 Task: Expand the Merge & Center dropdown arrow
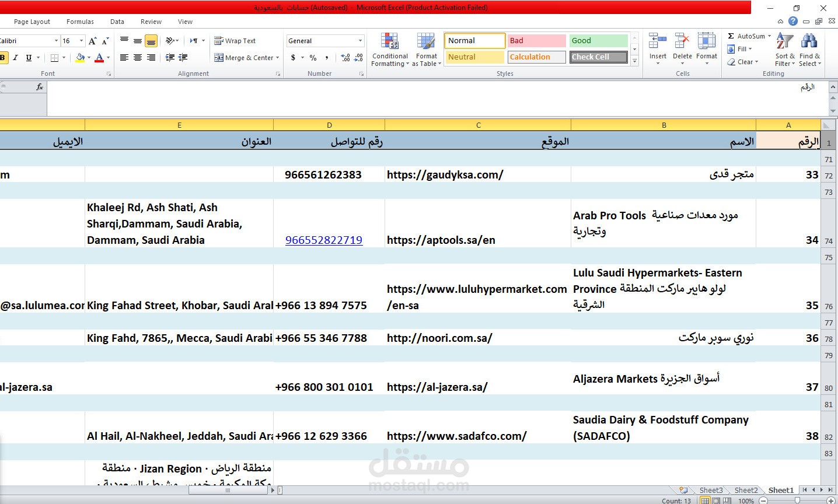pos(277,58)
